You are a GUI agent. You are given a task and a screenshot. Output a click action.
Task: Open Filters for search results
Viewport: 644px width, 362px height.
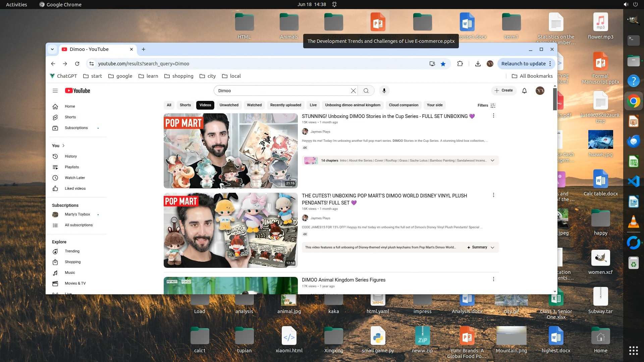tap(486, 105)
